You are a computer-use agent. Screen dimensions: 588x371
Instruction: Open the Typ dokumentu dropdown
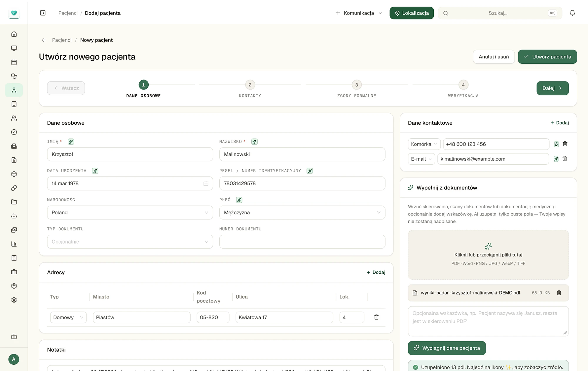coord(130,242)
